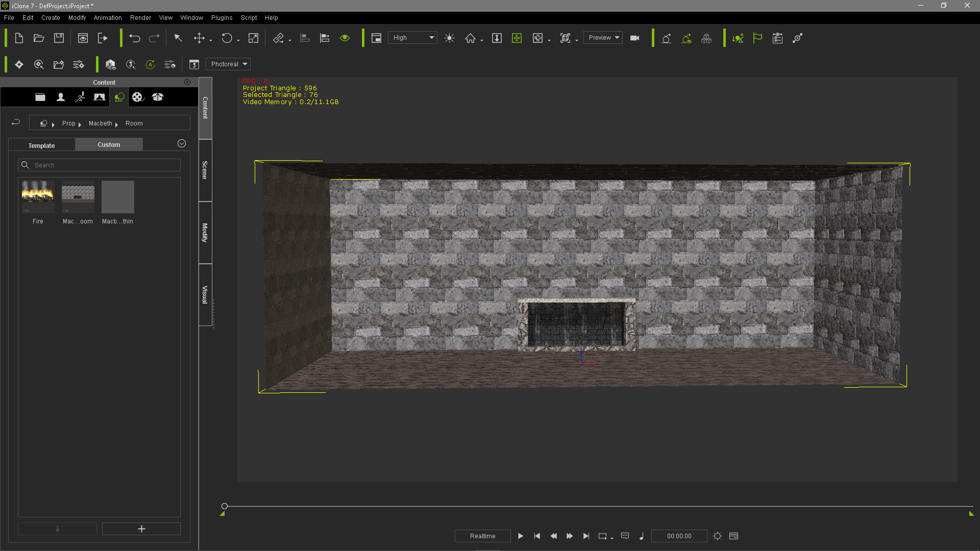Screen dimensions: 980x551
Task: Open the timeline settings list icon
Action: point(777,38)
